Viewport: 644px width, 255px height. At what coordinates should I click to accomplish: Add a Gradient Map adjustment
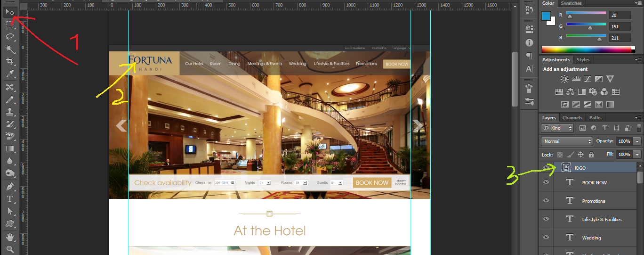coord(610,104)
